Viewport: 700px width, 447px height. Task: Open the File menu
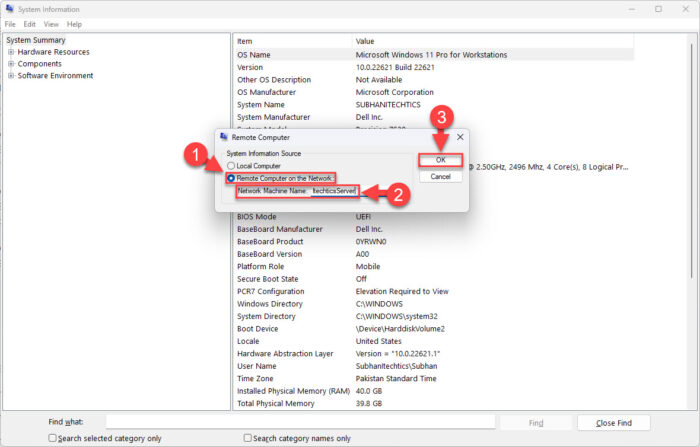pos(10,24)
